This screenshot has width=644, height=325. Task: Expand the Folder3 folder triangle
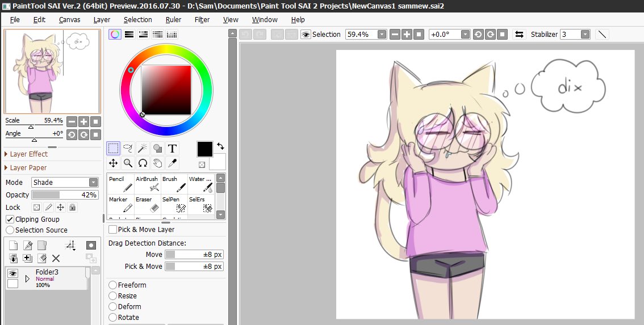point(27,278)
